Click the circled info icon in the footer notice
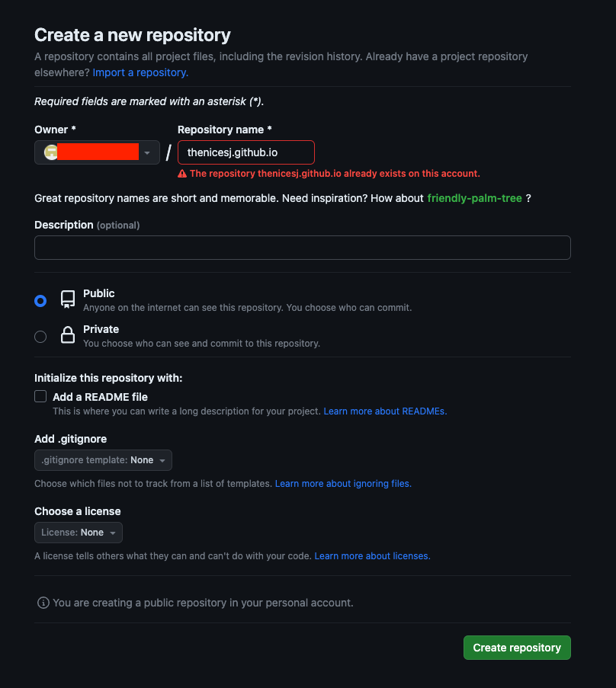 point(43,603)
